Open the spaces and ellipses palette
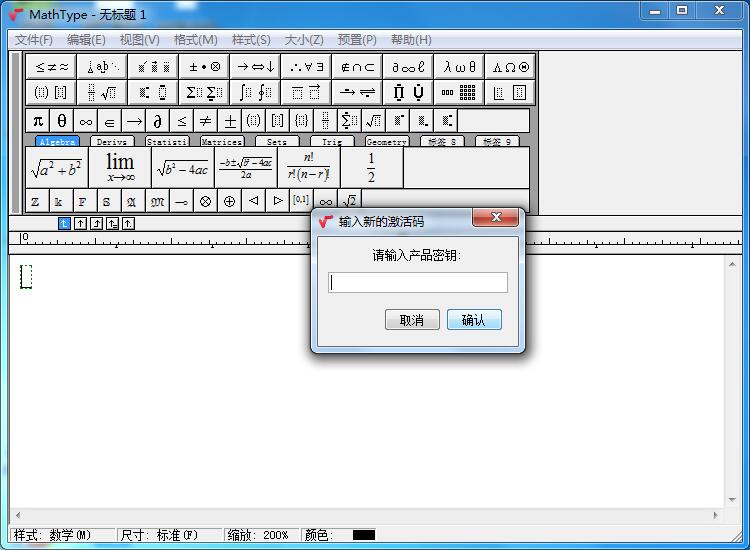Viewport: 750px width, 550px height. pyautogui.click(x=102, y=67)
